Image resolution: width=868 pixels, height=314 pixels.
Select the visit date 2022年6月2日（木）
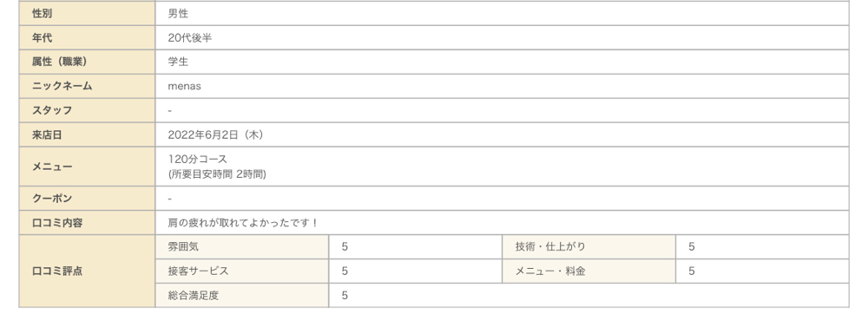point(216,135)
